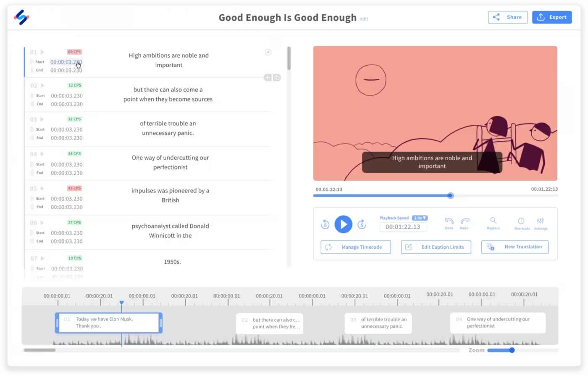The height and width of the screenshot is (376, 588).
Task: Undo the last caption edit
Action: click(449, 223)
